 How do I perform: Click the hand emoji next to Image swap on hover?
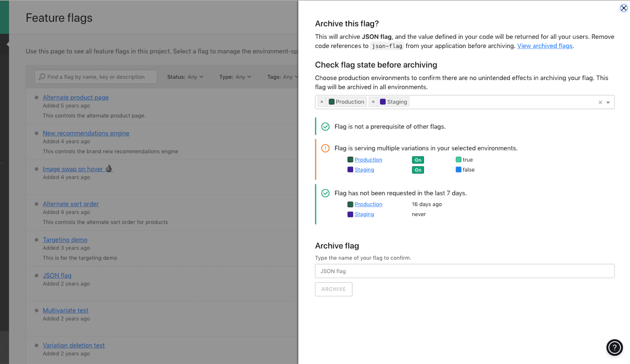click(110, 169)
